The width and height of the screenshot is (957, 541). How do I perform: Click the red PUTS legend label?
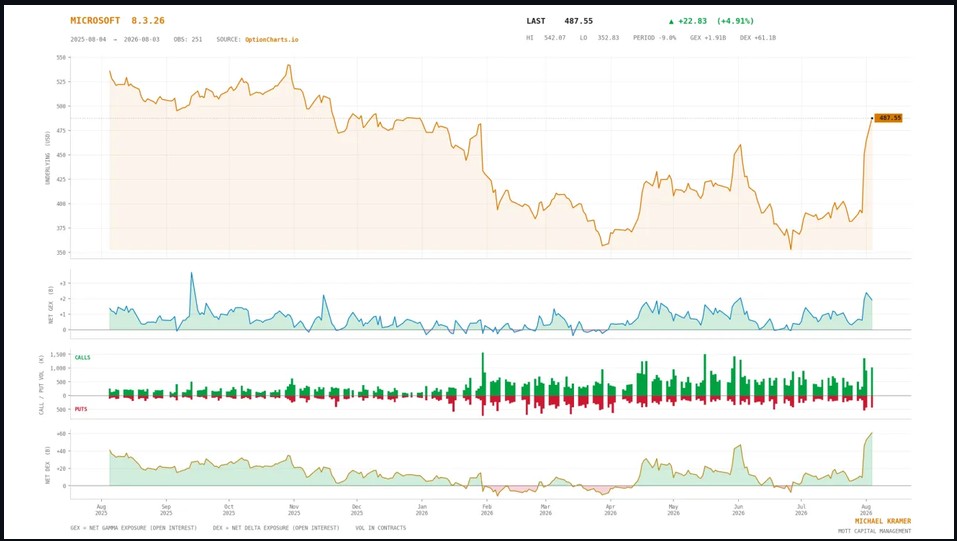point(81,409)
